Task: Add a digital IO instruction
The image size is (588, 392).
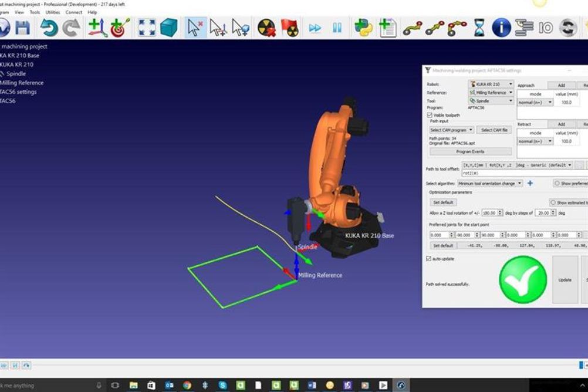Action: click(546, 28)
